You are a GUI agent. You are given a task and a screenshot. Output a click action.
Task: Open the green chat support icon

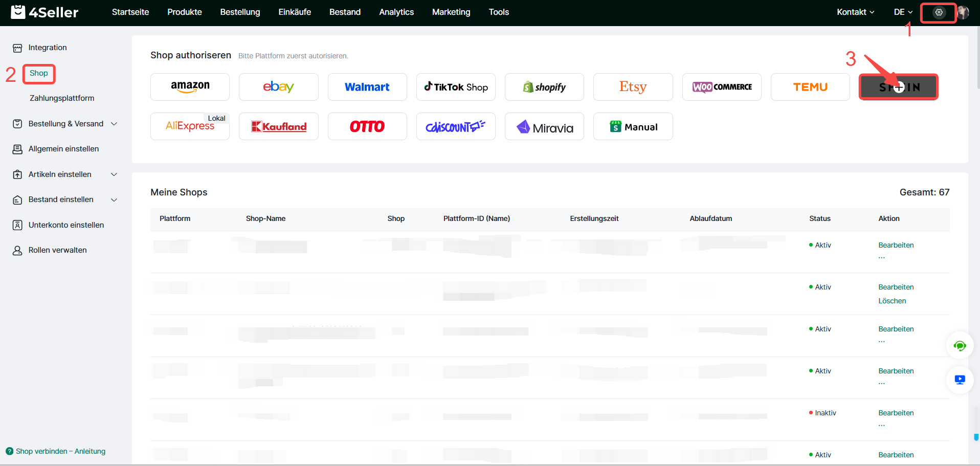click(x=960, y=346)
